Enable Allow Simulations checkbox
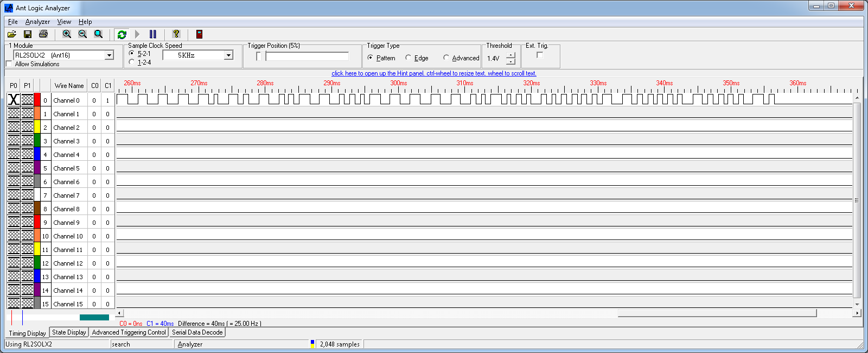This screenshot has height=353, width=868. coord(9,64)
